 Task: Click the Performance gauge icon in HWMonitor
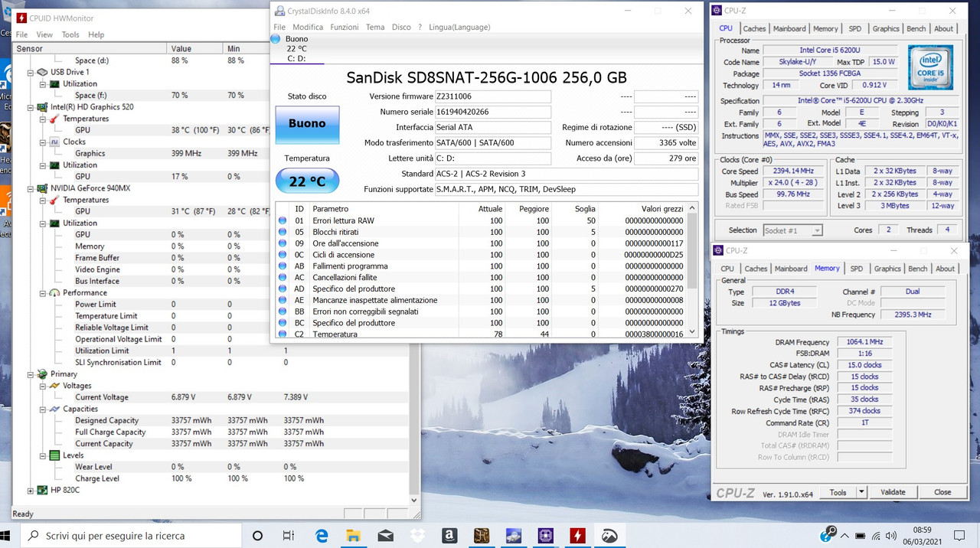[x=54, y=292]
